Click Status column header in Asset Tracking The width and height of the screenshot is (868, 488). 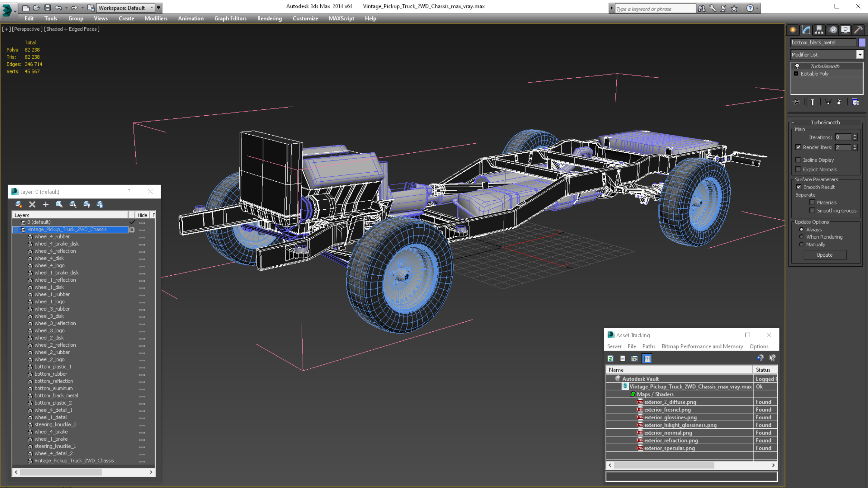(x=765, y=370)
